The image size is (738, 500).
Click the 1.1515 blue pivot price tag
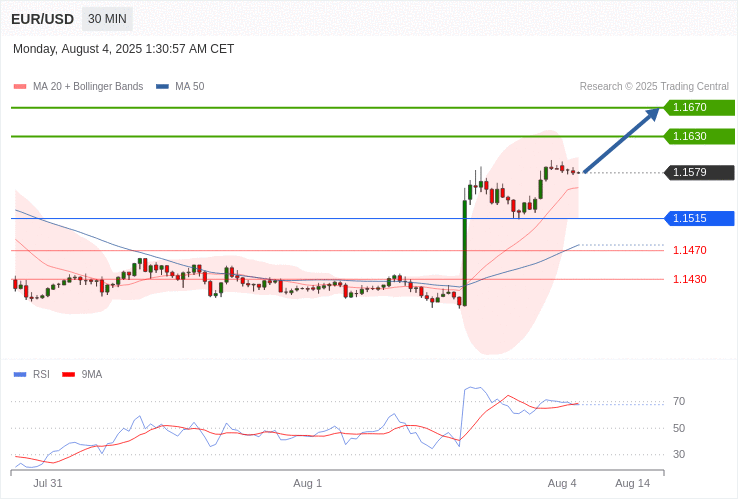click(699, 218)
